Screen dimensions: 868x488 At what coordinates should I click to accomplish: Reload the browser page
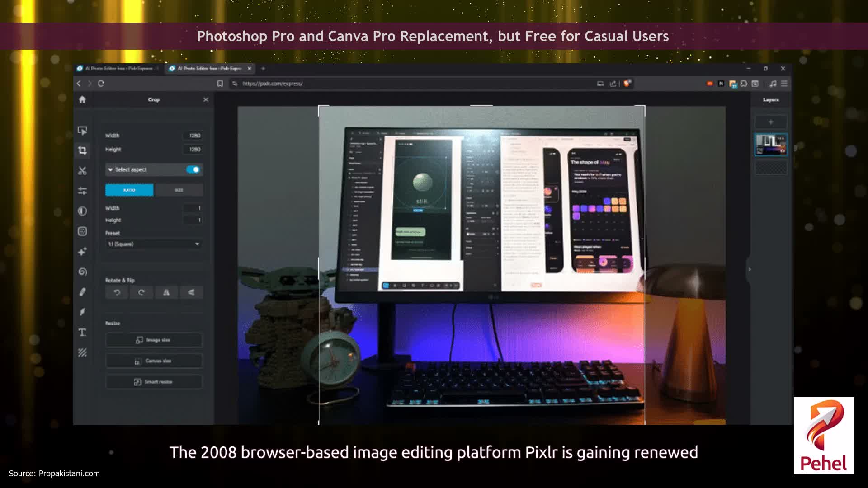point(101,84)
